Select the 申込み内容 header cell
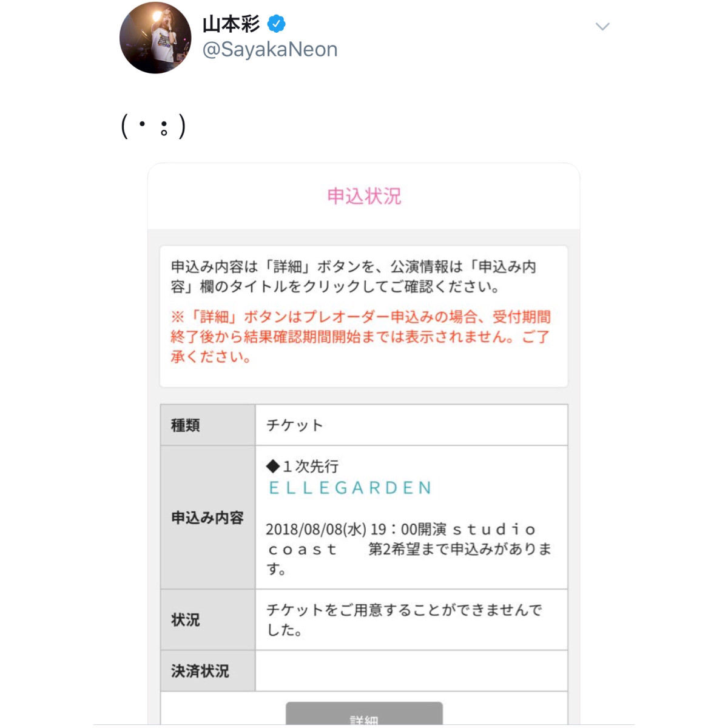 [208, 517]
